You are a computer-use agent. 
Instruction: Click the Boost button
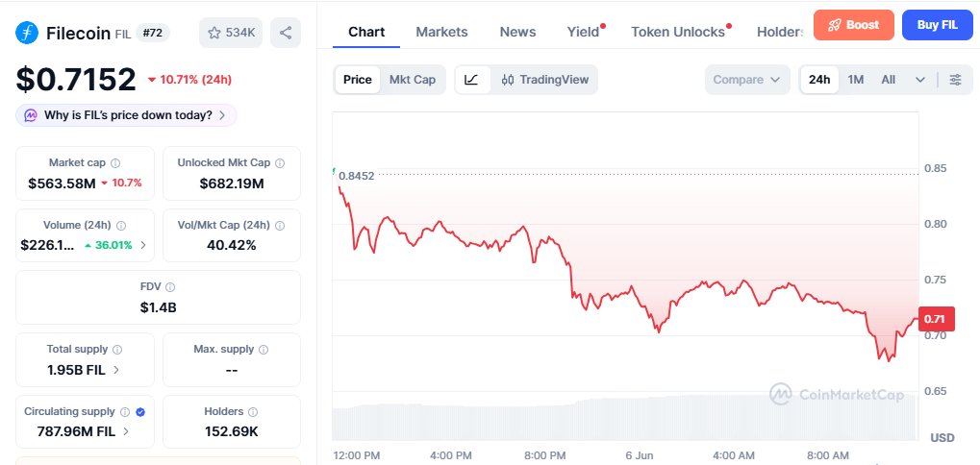[x=854, y=25]
